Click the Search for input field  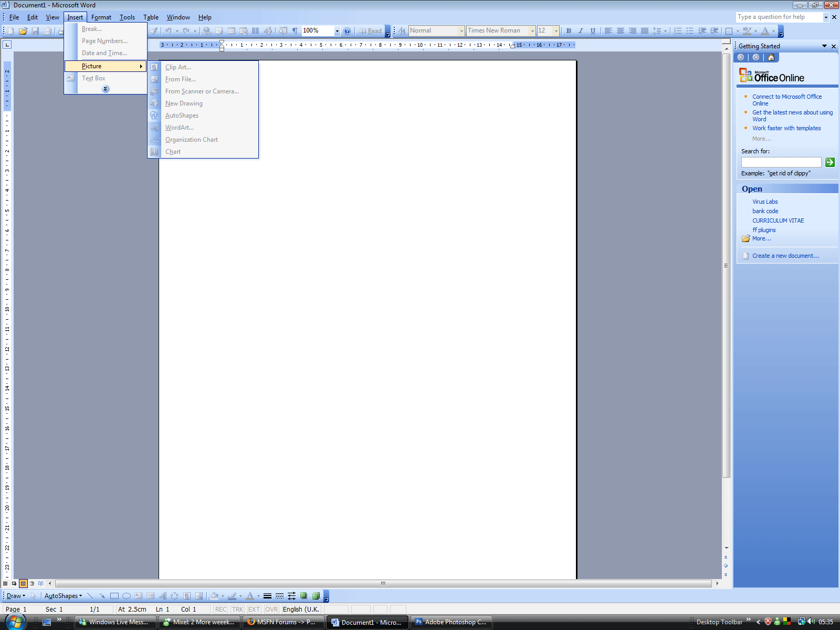[781, 162]
